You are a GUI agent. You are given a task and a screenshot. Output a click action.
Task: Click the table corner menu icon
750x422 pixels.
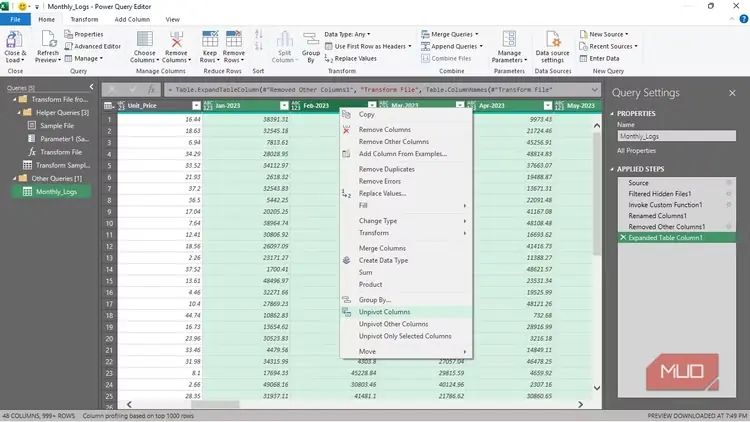pos(109,106)
